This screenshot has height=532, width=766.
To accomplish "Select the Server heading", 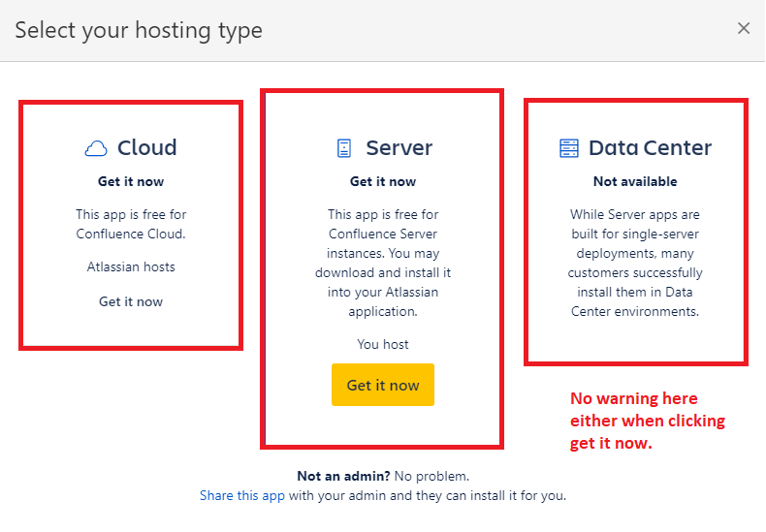I will click(x=399, y=147).
